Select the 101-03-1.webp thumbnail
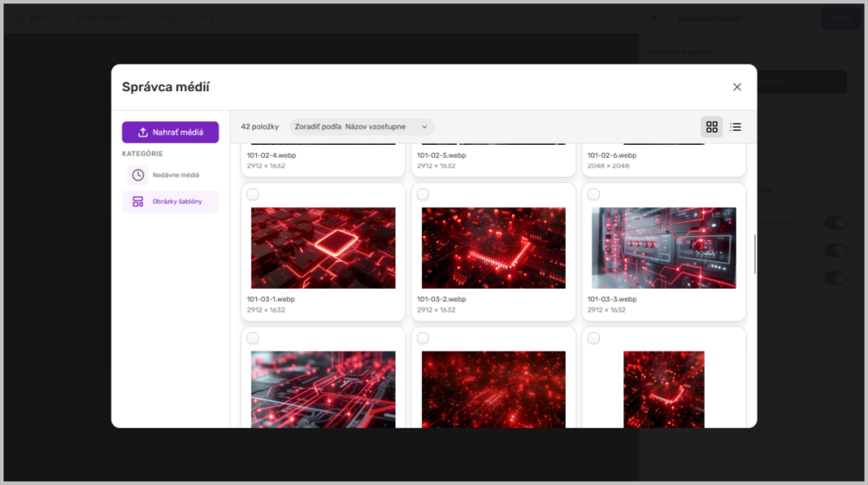This screenshot has height=485, width=868. [x=323, y=248]
